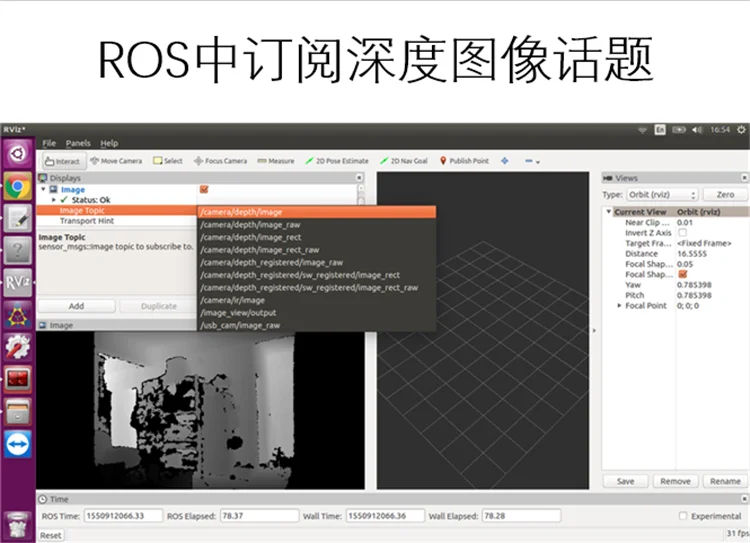Open the keyboard language En indicator

[x=660, y=130]
